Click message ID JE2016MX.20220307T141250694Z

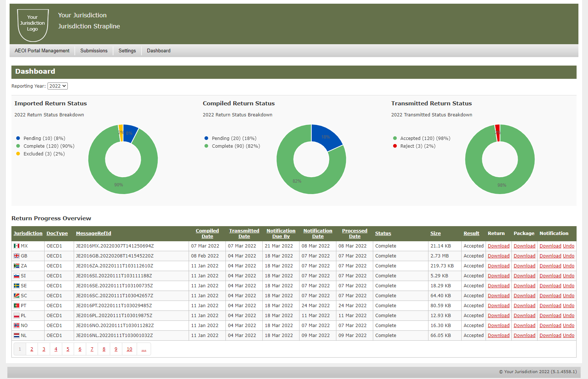pyautogui.click(x=115, y=246)
